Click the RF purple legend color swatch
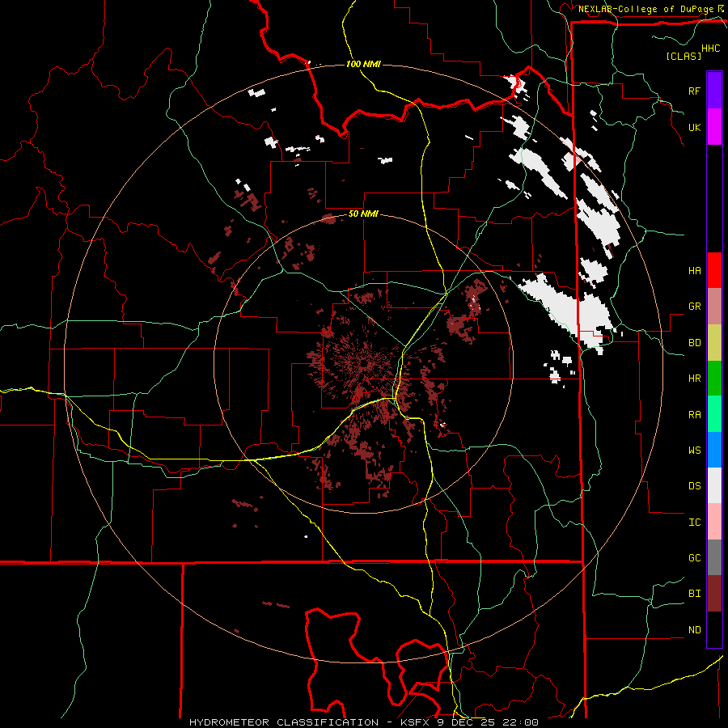 click(714, 91)
